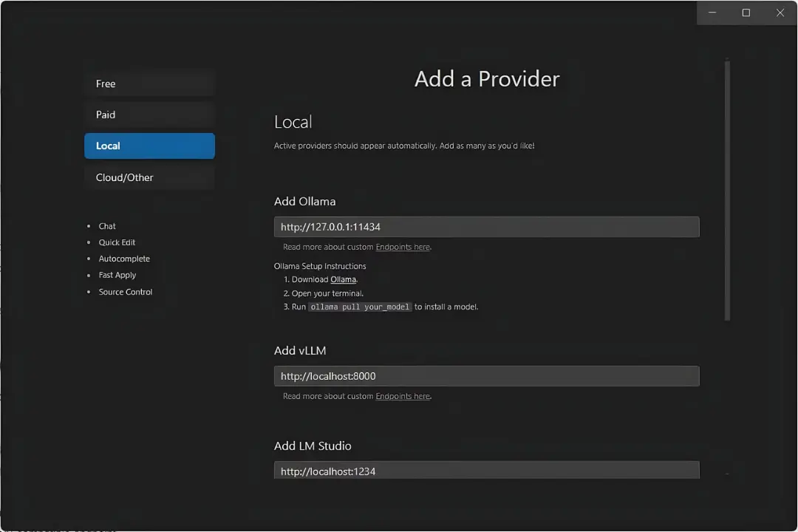Click the vertical scrollbar thumb
798x532 pixels.
click(x=727, y=189)
